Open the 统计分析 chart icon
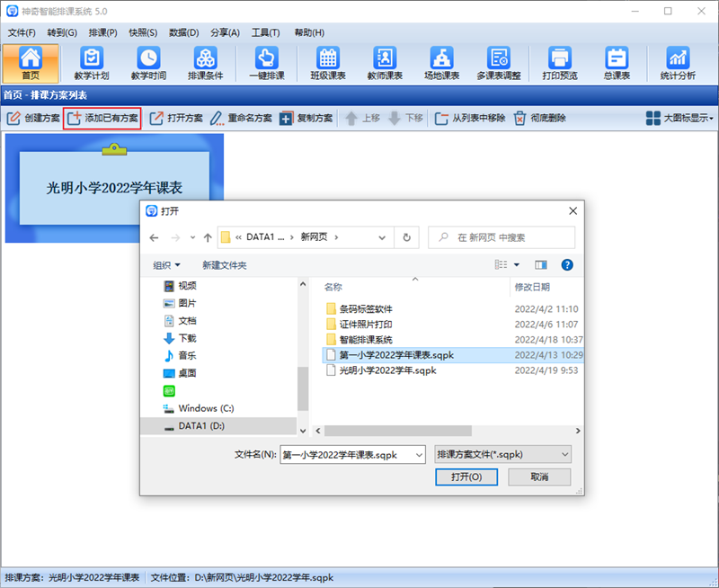Image resolution: width=719 pixels, height=588 pixels. click(678, 63)
